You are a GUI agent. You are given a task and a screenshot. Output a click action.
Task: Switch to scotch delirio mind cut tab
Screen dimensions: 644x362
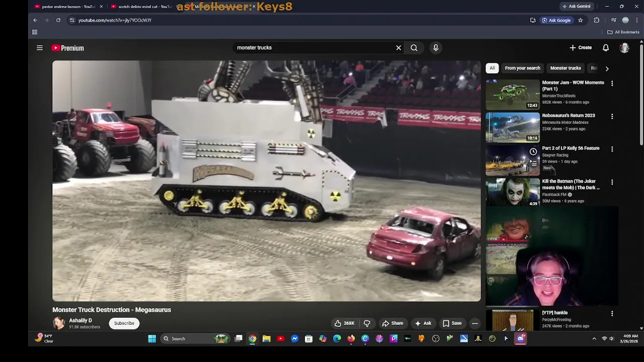(145, 7)
